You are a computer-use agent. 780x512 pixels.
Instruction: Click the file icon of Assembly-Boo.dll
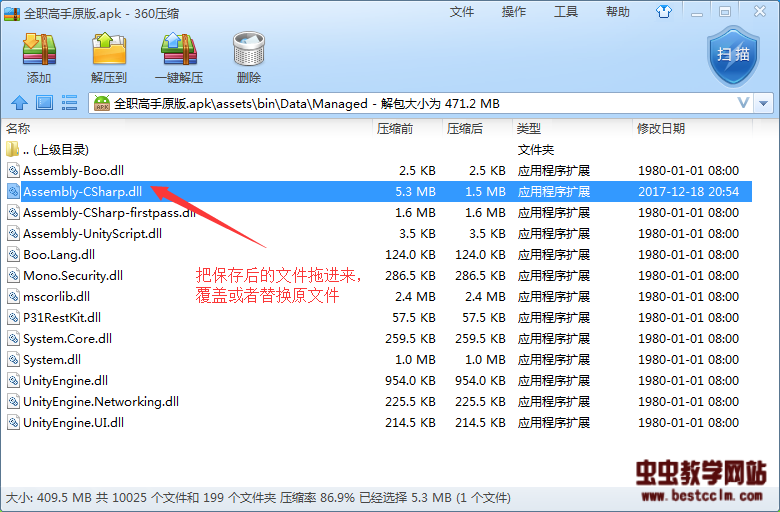coord(13,171)
